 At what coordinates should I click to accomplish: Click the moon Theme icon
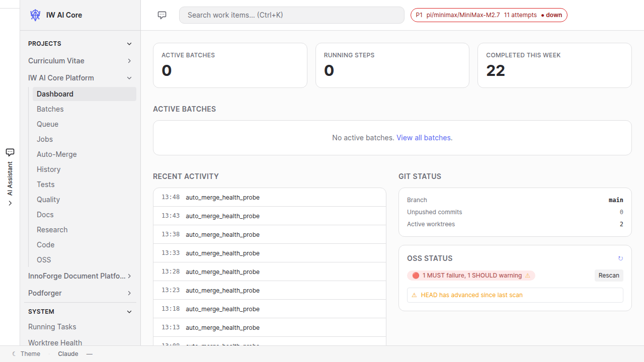(14, 354)
